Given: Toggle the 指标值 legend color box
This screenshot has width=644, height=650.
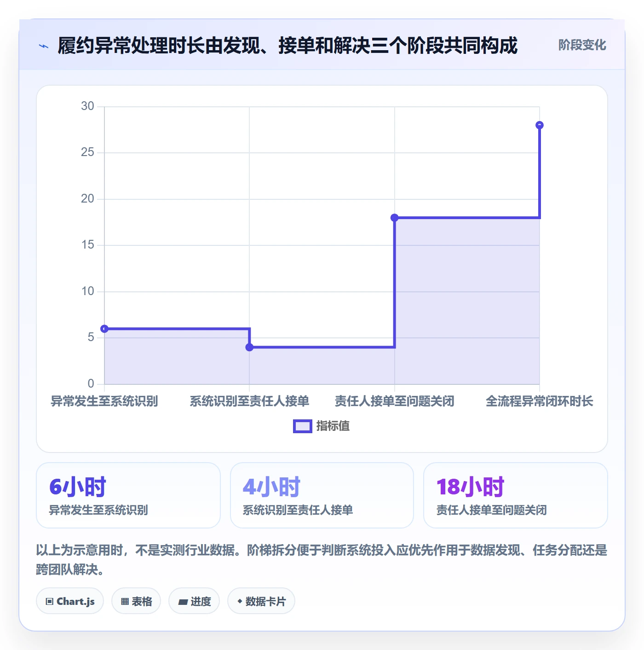Looking at the screenshot, I should [303, 426].
